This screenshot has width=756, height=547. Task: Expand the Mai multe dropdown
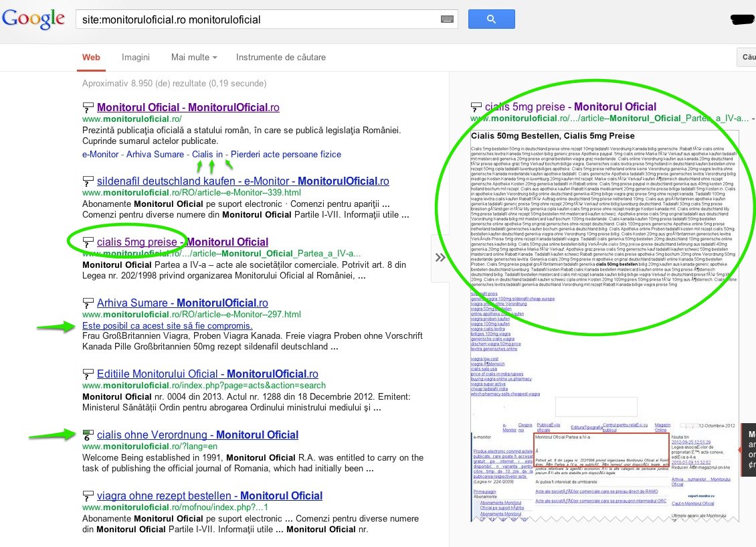194,58
